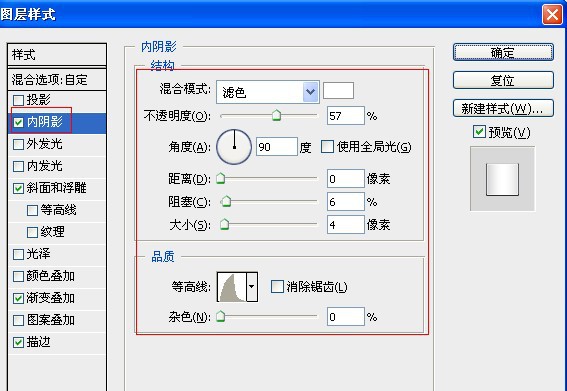Enable the 纹理 texture checkbox
The height and width of the screenshot is (391, 567).
(33, 232)
